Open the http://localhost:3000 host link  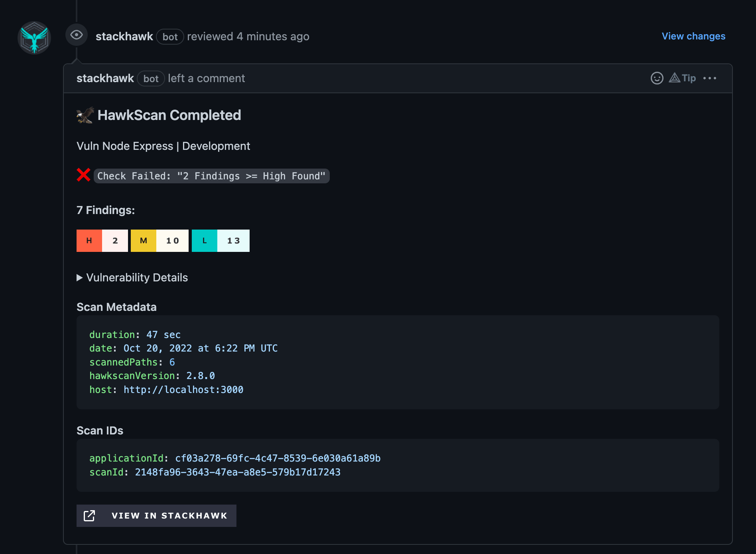183,390
